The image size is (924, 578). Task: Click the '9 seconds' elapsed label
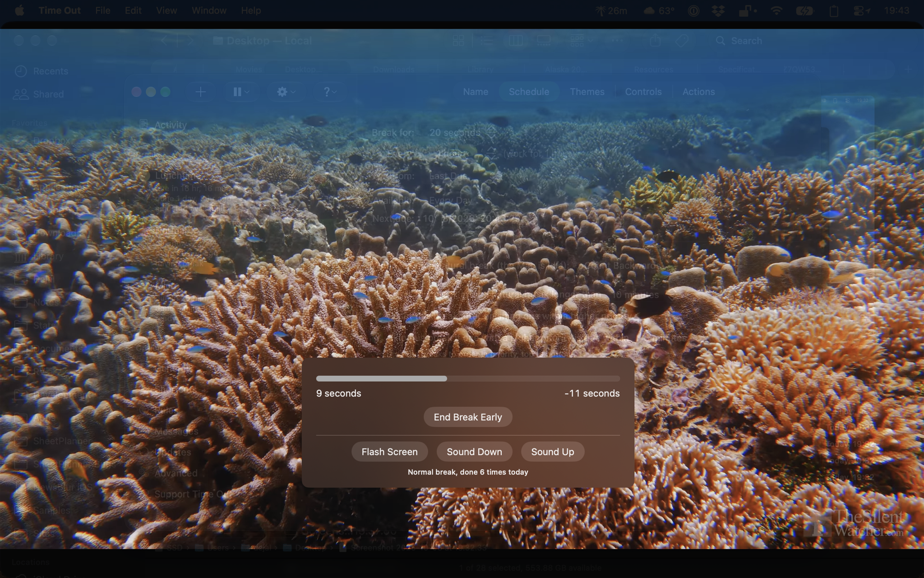coord(338,393)
